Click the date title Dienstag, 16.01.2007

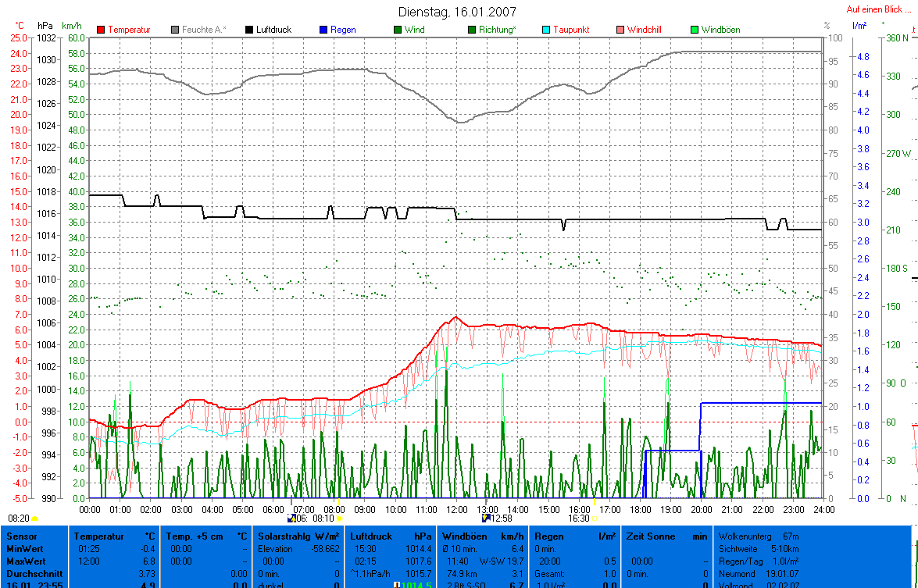click(457, 12)
